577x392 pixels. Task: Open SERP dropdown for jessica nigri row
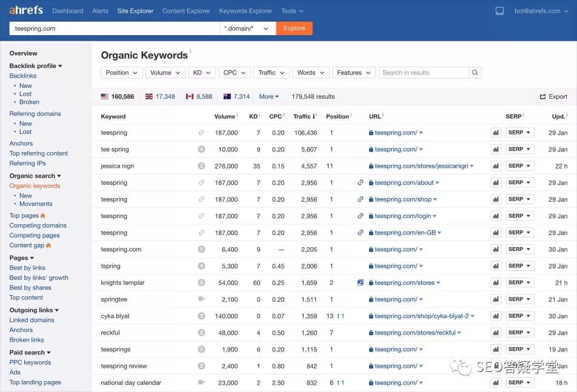[519, 166]
